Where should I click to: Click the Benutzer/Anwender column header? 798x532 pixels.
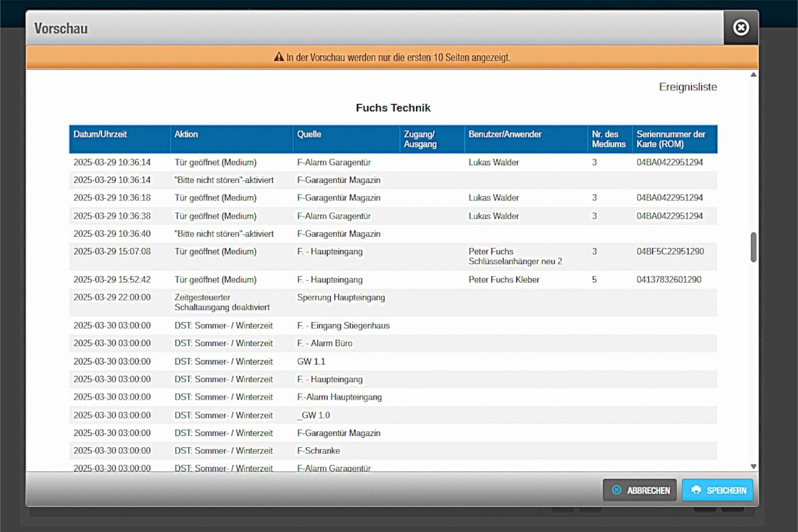pos(504,134)
